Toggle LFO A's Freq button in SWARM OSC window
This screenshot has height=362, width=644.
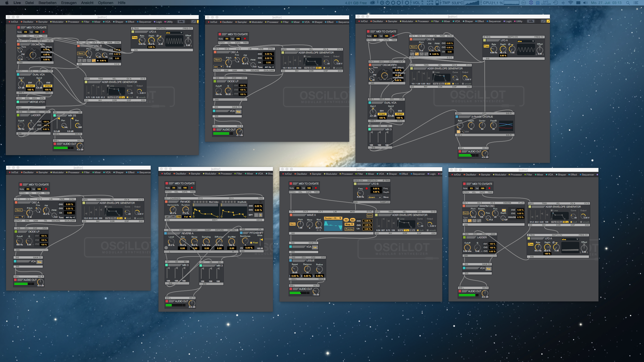pyautogui.click(x=531, y=244)
